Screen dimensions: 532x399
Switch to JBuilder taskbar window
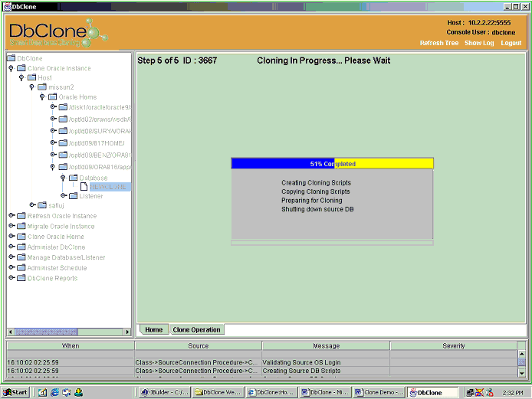point(165,392)
